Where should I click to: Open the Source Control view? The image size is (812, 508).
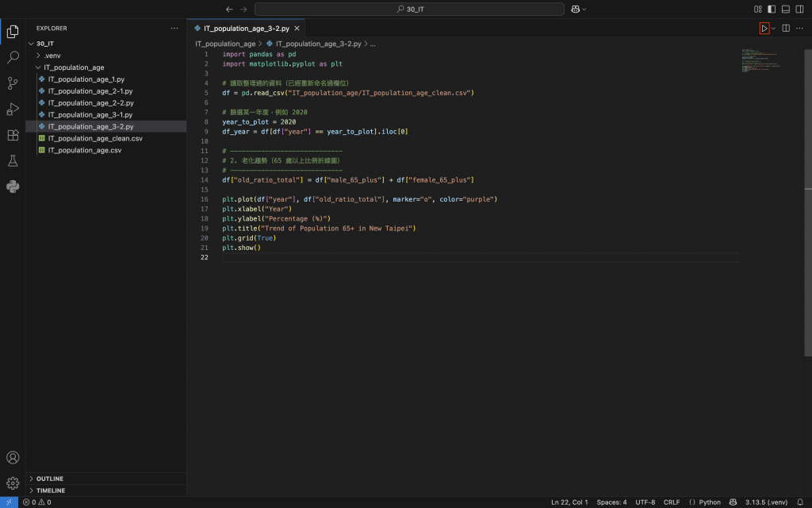point(13,83)
